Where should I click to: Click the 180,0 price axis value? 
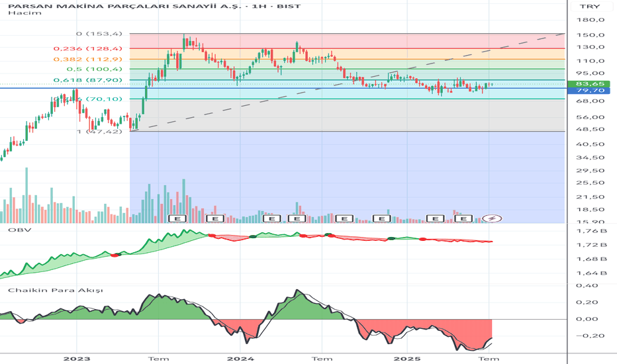tap(591, 20)
